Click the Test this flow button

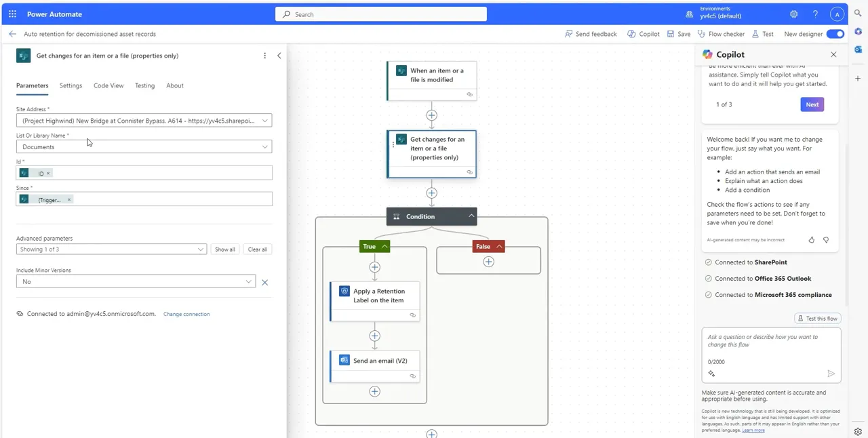818,318
